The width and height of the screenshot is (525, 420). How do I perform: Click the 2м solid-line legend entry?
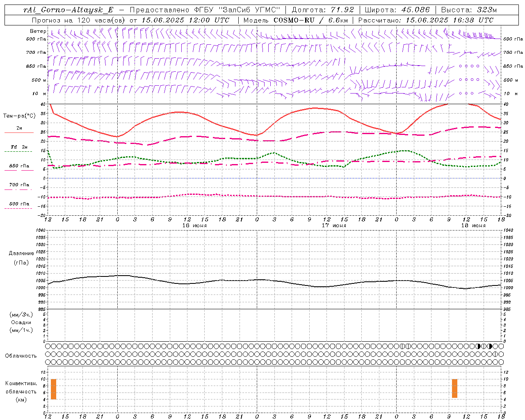coord(19,130)
